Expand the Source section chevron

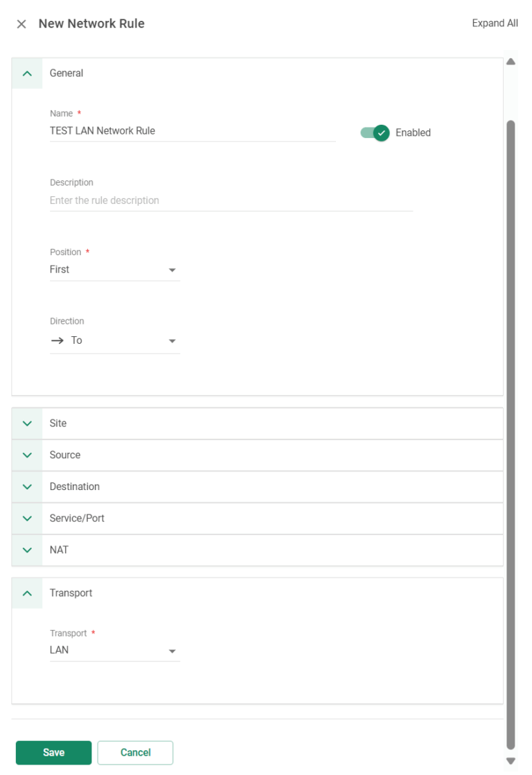coord(27,455)
